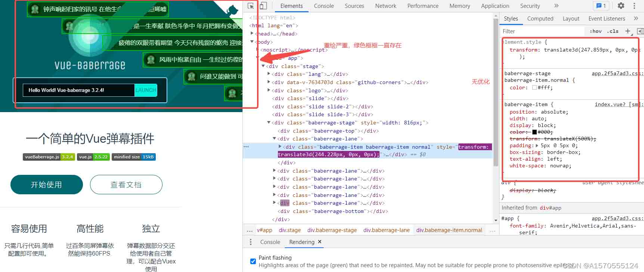Open the #fff color swatch picker
Image resolution: width=644 pixels, height=272 pixels.
point(535,88)
